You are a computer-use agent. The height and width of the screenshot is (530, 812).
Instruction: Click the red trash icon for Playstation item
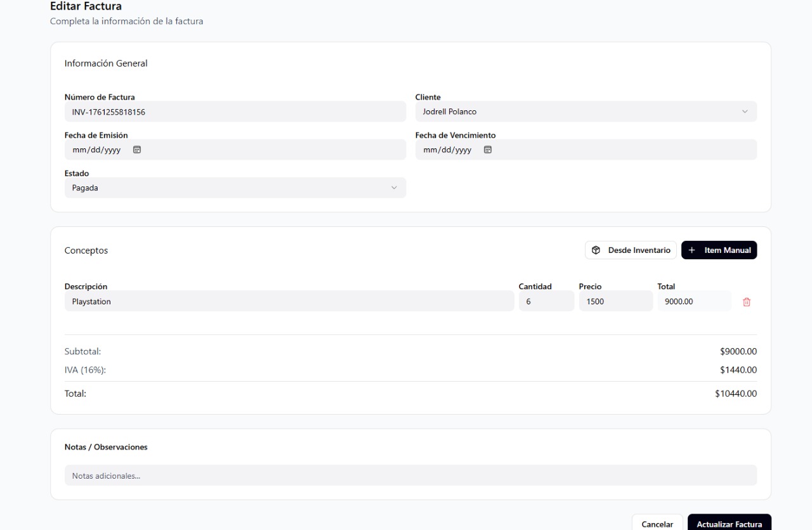click(x=746, y=302)
